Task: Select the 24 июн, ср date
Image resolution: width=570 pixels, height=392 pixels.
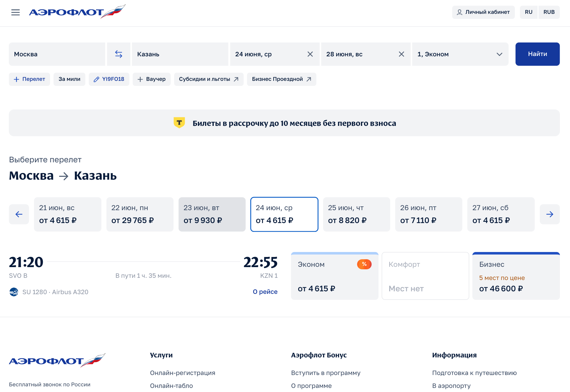Action: pyautogui.click(x=284, y=214)
